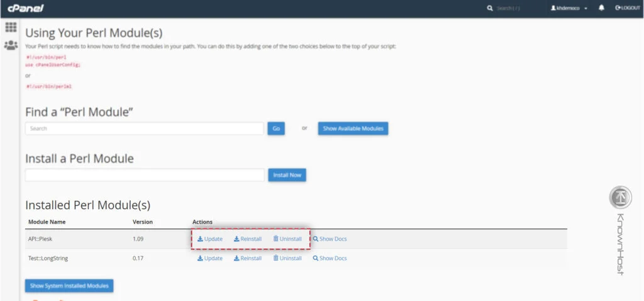Viewport: 644px width, 301px height.
Task: Click the search magnifier in the header
Action: [x=489, y=8]
